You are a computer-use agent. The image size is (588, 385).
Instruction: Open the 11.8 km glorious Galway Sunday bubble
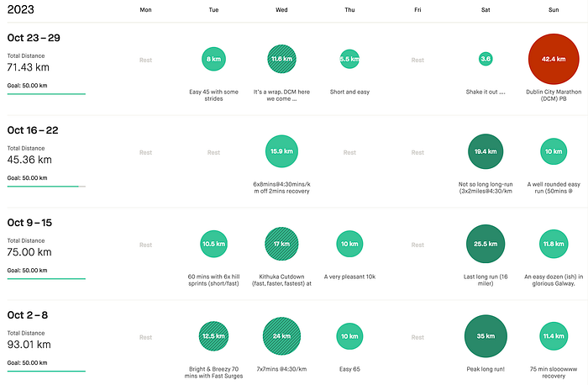click(x=554, y=244)
